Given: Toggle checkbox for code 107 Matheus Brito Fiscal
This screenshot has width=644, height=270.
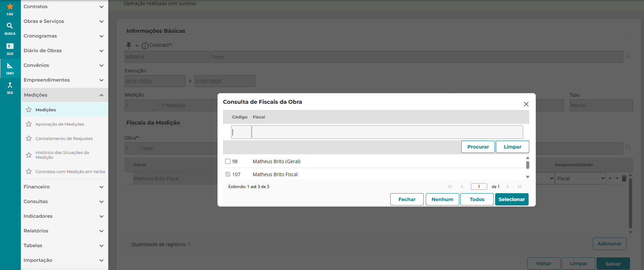Looking at the screenshot, I should (228, 174).
